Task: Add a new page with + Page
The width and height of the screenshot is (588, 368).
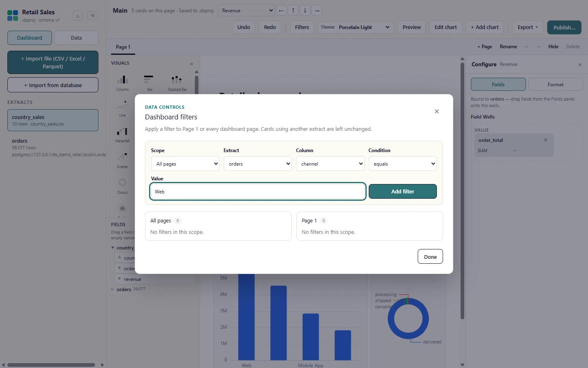Action: (485, 47)
